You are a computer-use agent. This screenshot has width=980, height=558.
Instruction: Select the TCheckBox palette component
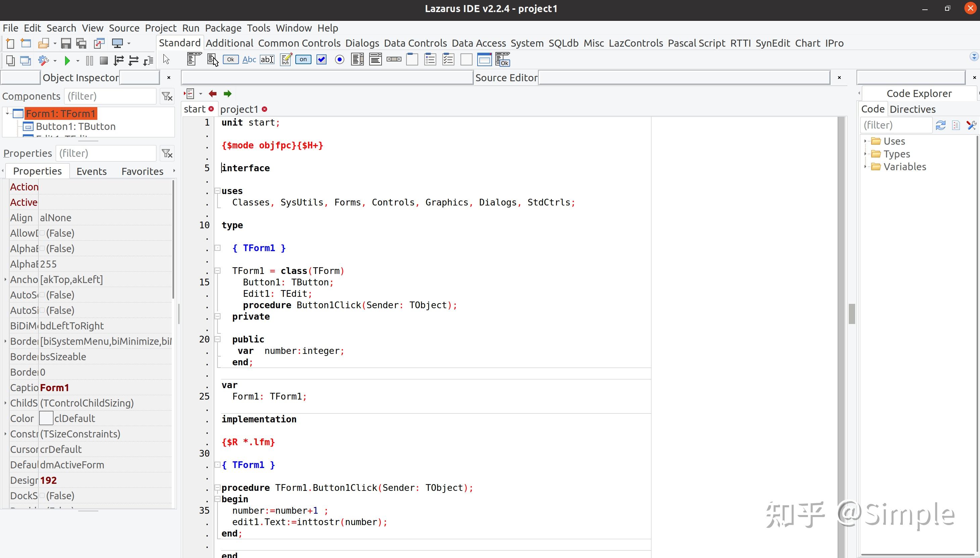point(322,59)
